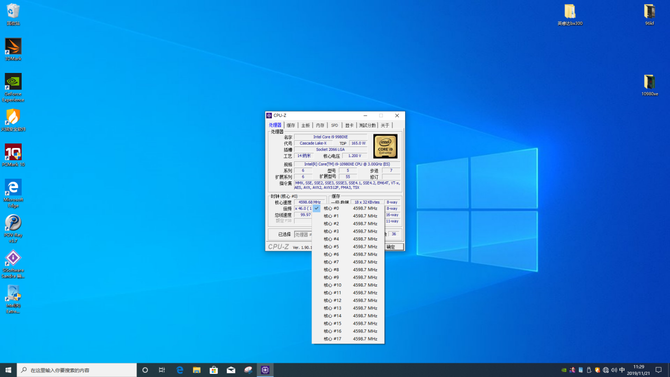The image size is (670, 377).
Task: Click the 4598.68 MHz core speed value
Action: click(309, 202)
